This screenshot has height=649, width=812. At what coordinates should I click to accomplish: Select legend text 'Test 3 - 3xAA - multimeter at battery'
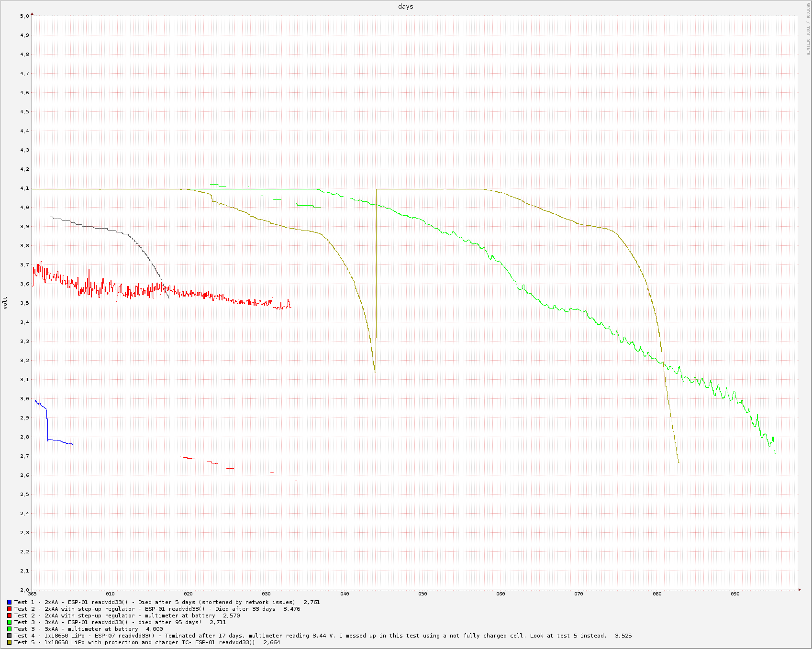tap(77, 629)
